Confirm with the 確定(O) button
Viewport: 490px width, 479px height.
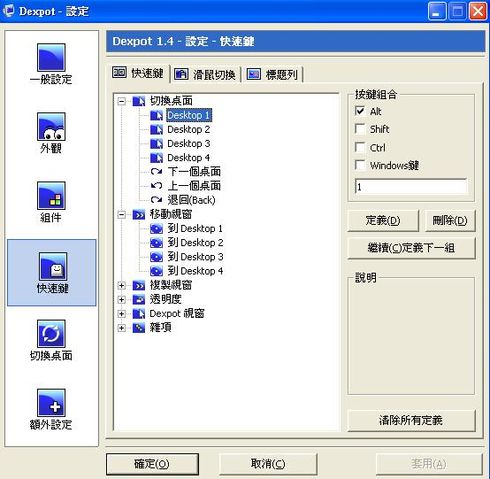pos(152,464)
